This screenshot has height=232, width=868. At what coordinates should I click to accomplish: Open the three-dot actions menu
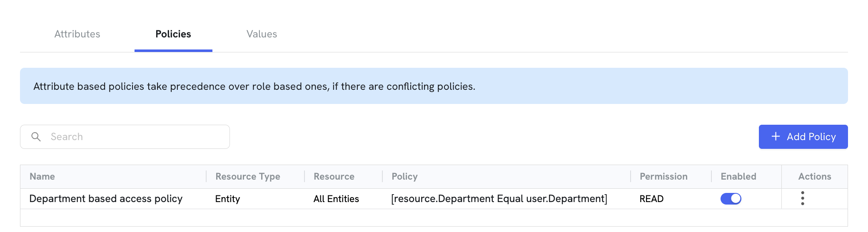pos(802,198)
